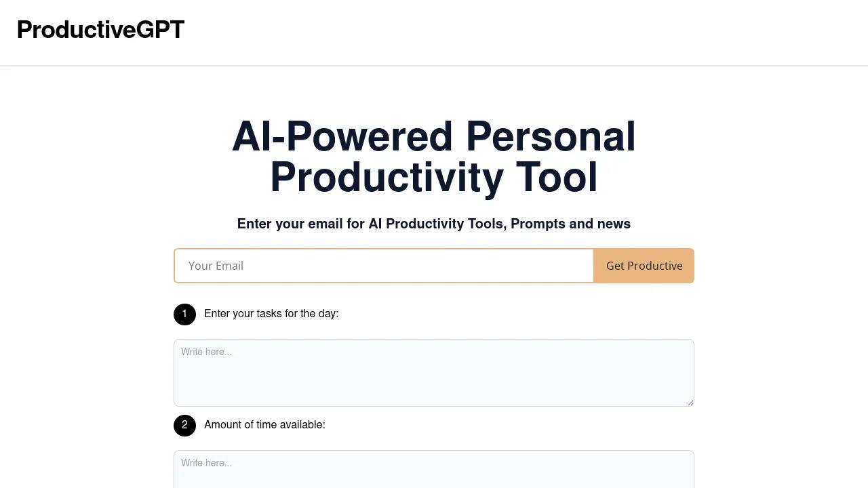Click the email subtitle about AI Productivity Tools
Viewport: 868px width, 488px height.
(434, 224)
